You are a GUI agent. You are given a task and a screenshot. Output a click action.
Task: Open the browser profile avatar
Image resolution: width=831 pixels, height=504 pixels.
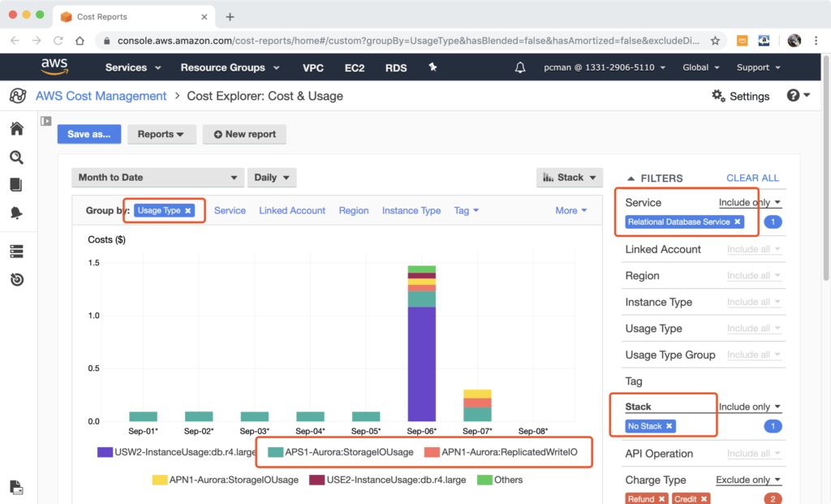click(794, 41)
